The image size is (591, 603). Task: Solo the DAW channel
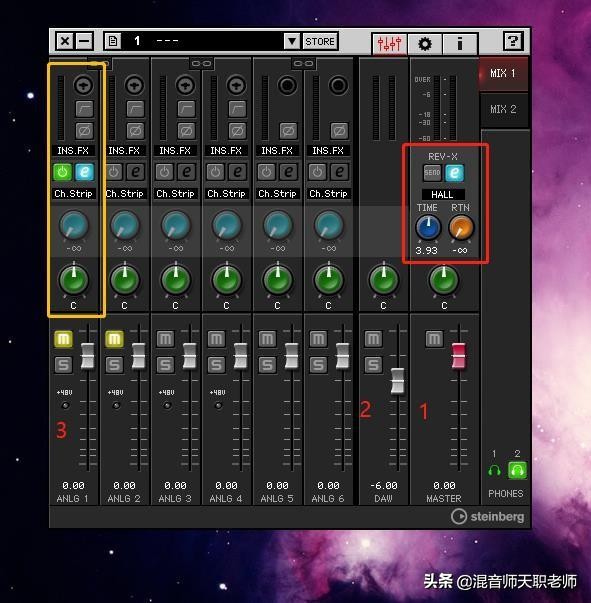tap(373, 365)
